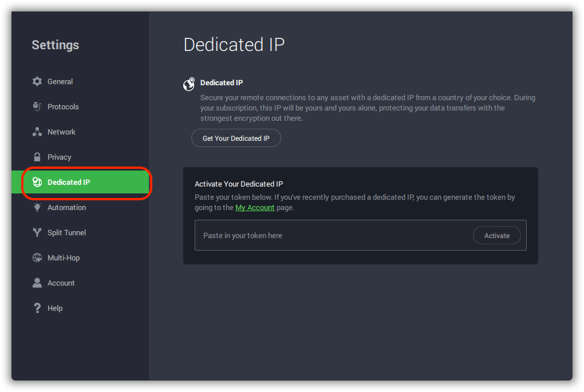Click the Settings sidebar title
Screen dimensions: 584x392
point(55,45)
